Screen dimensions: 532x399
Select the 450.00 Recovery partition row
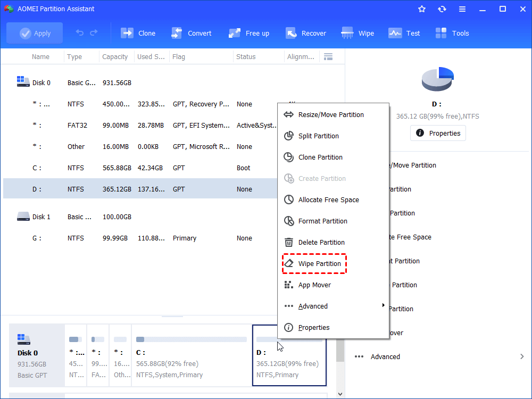[x=139, y=104]
